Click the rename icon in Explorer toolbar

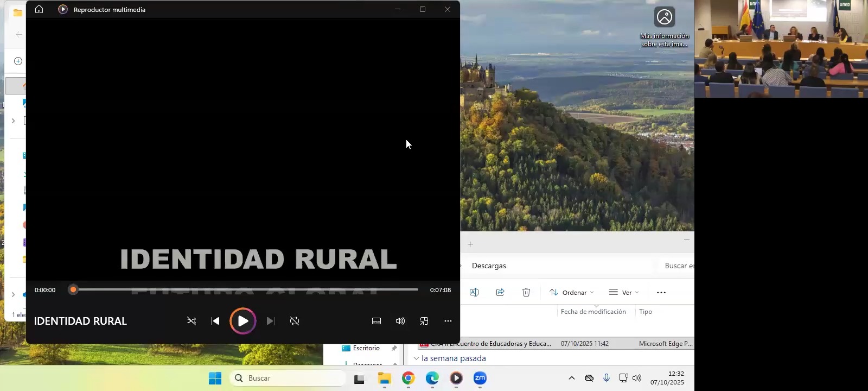point(474,292)
